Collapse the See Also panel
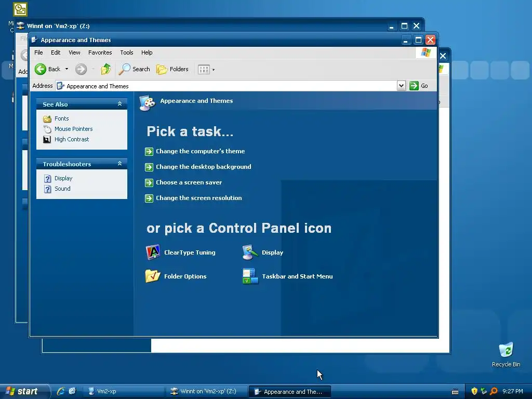The width and height of the screenshot is (532, 399). point(119,104)
